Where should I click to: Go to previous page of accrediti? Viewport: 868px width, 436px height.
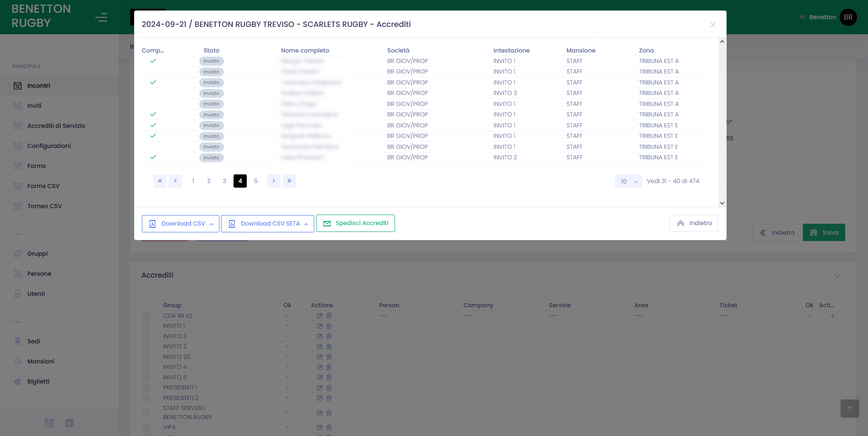(175, 181)
